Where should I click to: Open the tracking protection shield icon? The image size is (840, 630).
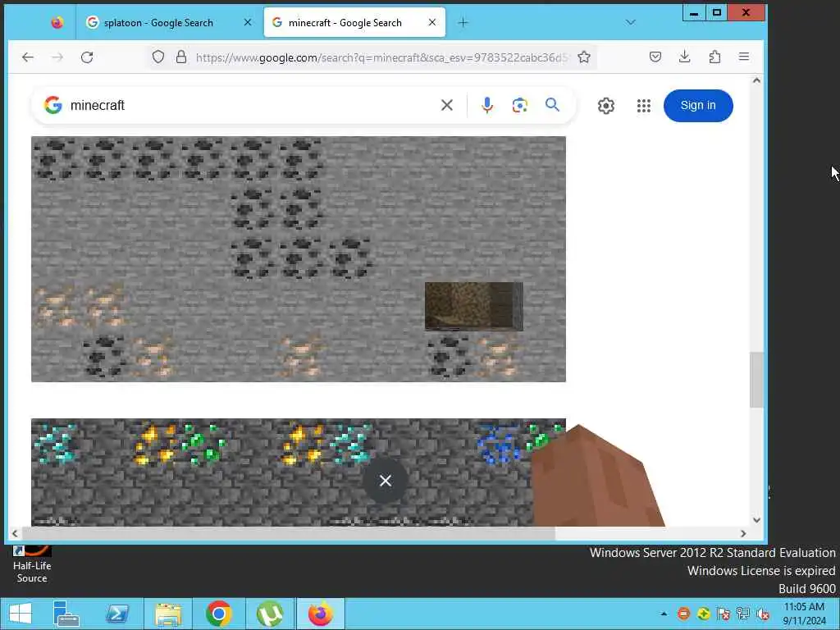coord(158,57)
